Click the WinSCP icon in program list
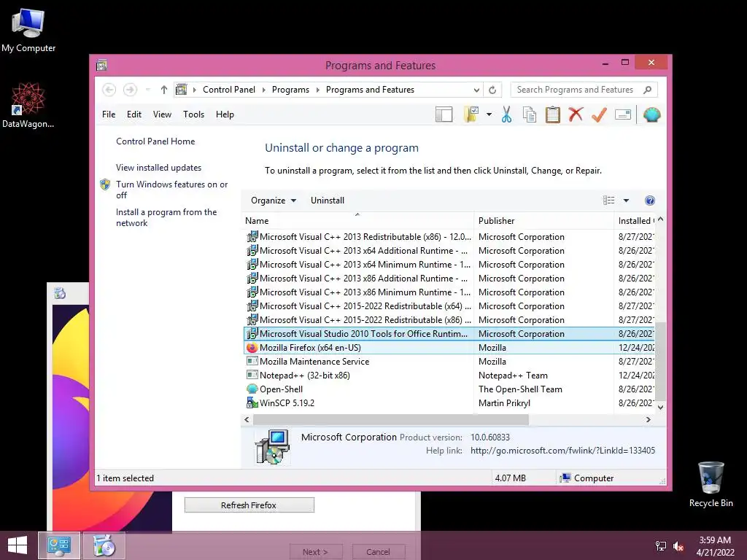Screen dimensions: 747x560 click(252, 402)
